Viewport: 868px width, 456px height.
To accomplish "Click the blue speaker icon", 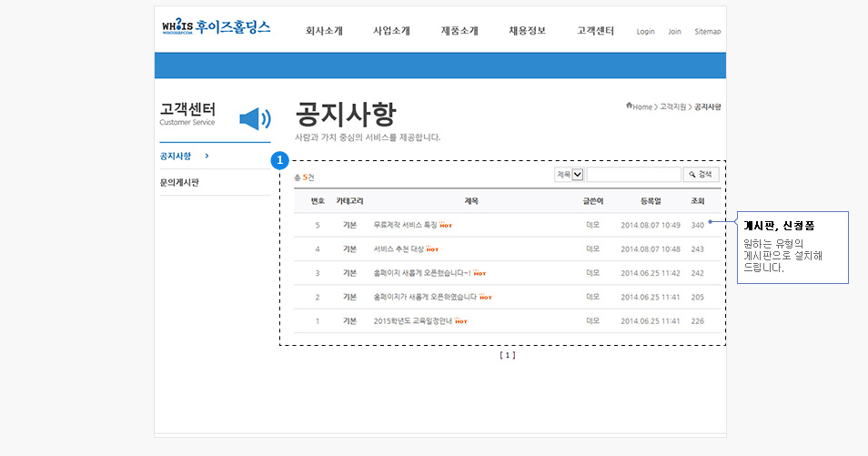I will (x=255, y=119).
